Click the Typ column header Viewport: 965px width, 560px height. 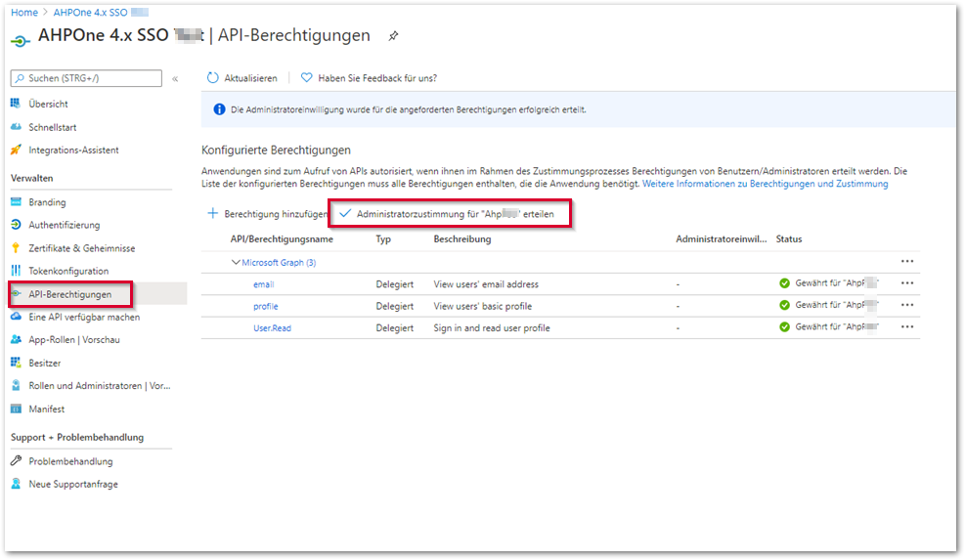pos(383,239)
